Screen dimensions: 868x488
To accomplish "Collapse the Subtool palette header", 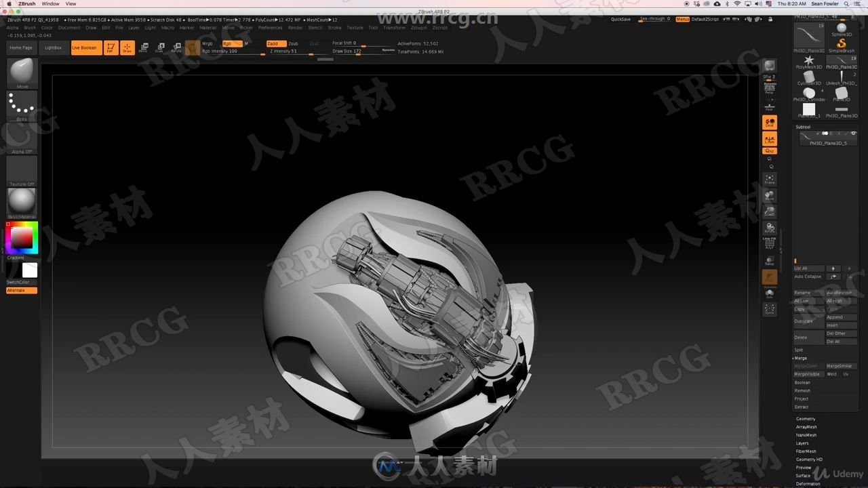I will pyautogui.click(x=803, y=127).
